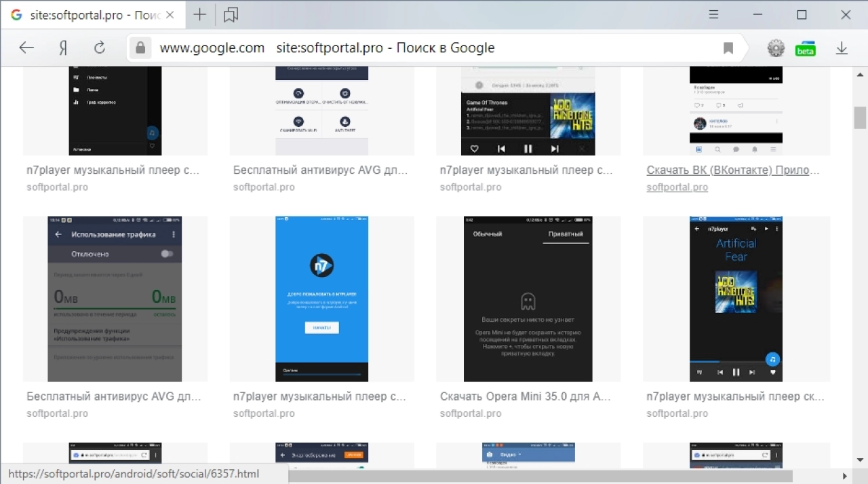
Task: Open a new tab with plus button
Action: [199, 15]
